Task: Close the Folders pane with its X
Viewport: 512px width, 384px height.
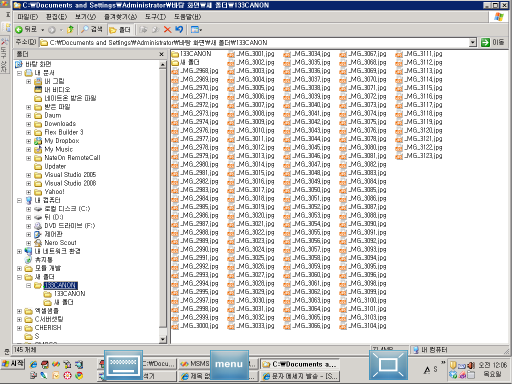Action: 161,54
